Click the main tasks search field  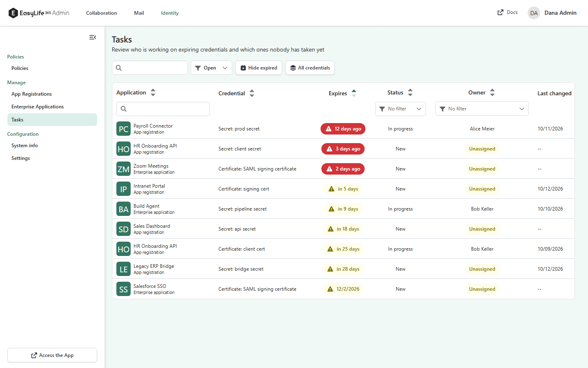coord(150,68)
